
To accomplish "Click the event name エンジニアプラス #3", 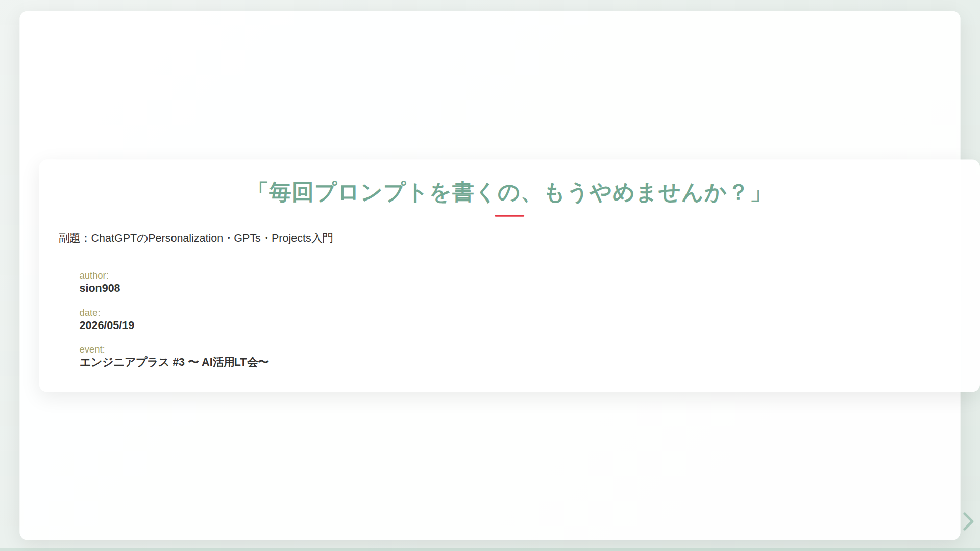I will click(x=174, y=362).
